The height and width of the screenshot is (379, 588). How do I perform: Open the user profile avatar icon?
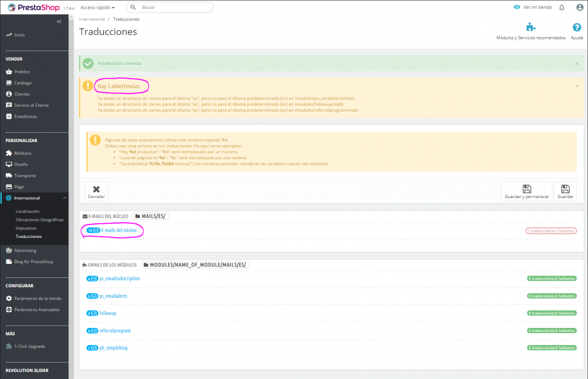coord(580,7)
